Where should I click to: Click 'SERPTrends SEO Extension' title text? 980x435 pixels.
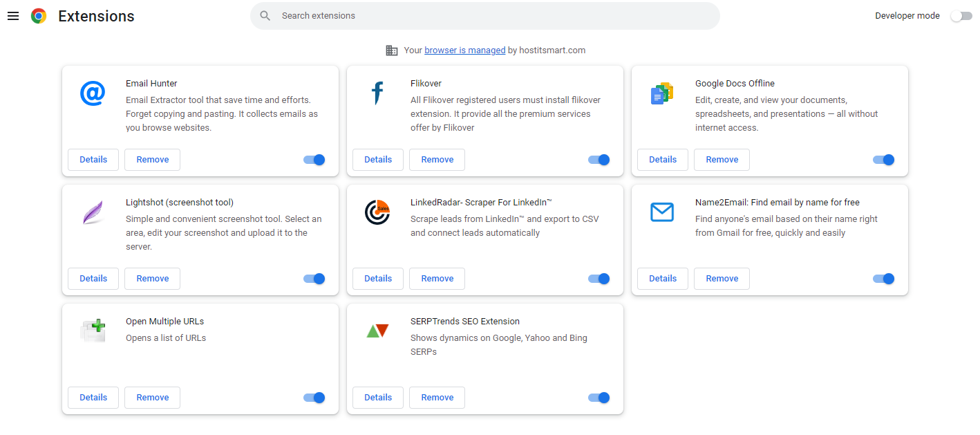465,322
